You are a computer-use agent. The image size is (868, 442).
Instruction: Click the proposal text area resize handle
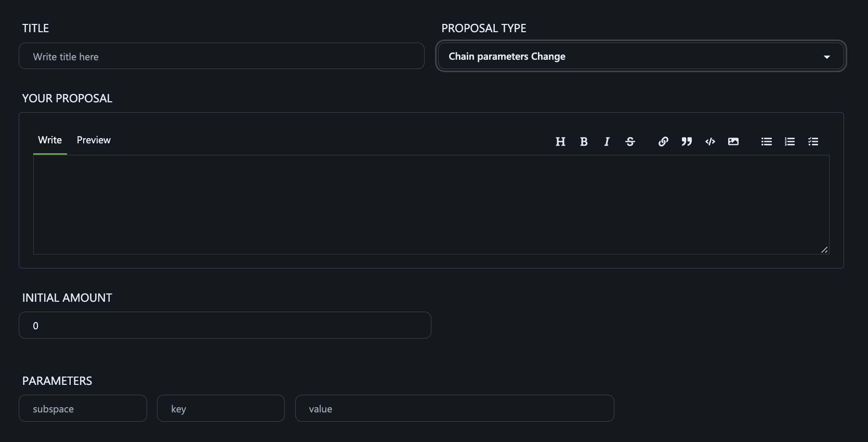tap(824, 250)
